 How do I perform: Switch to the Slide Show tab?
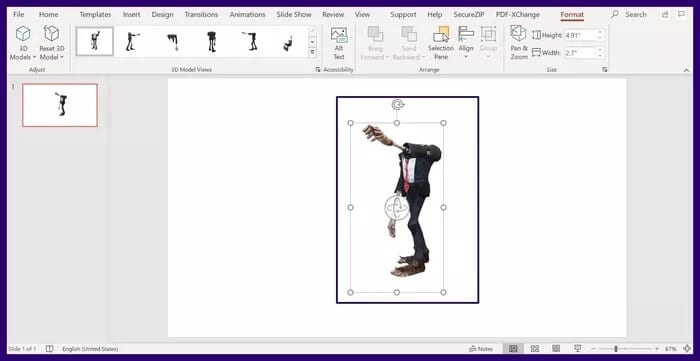293,14
